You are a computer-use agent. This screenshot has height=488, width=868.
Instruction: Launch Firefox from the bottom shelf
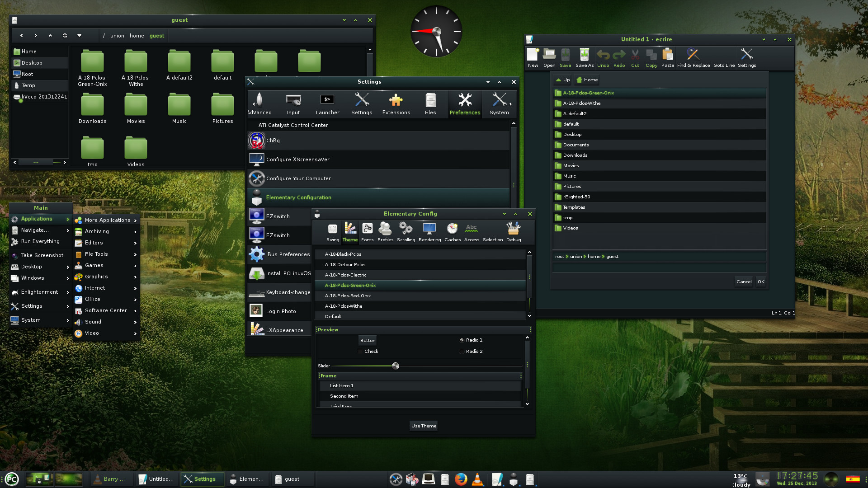(x=461, y=479)
